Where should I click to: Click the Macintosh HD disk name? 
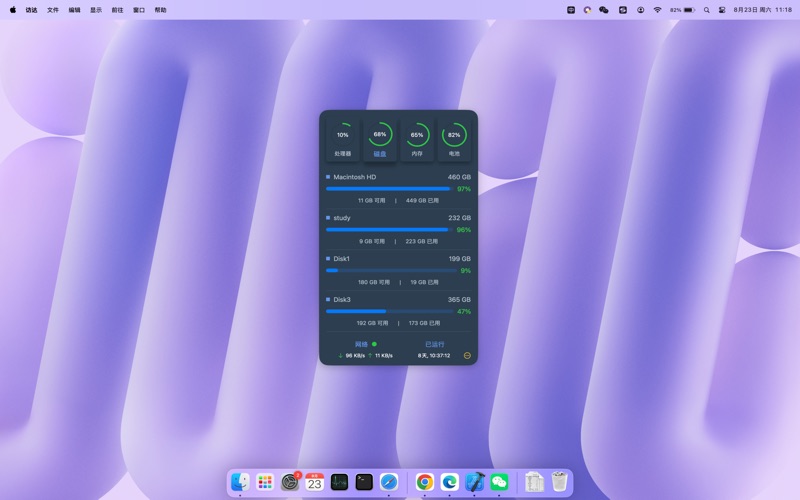[355, 177]
